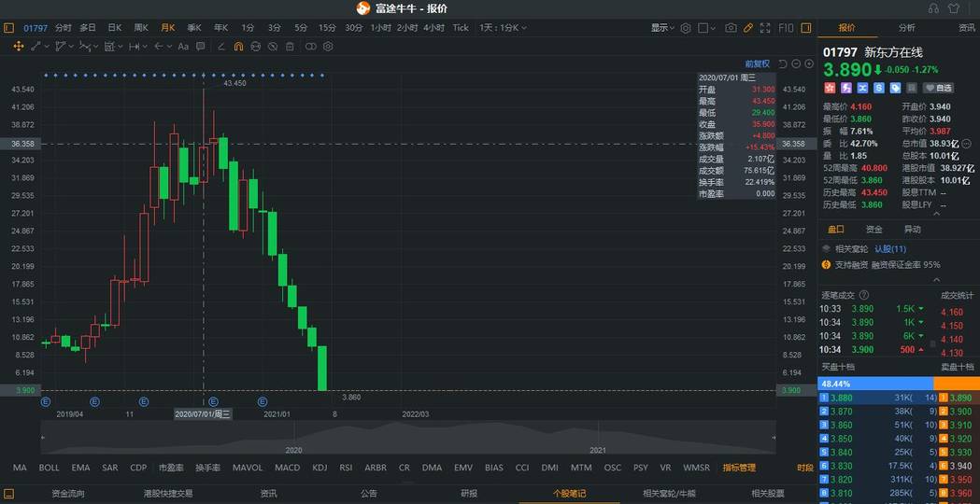The height and width of the screenshot is (504, 980).
Task: Open 指标管理 indicator management
Action: [739, 468]
